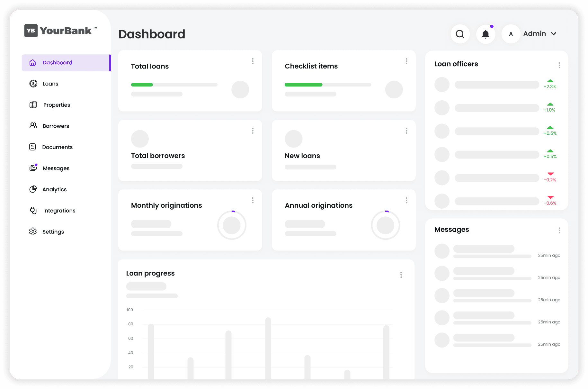Image resolution: width=588 pixels, height=389 pixels.
Task: Open notifications bell icon
Action: [486, 34]
